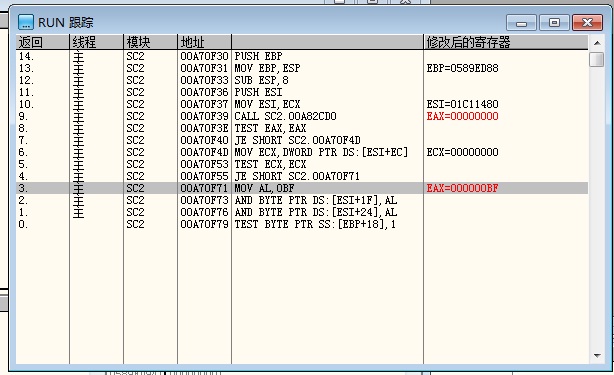
Task: Click the scrollbar down arrow
Action: (x=597, y=355)
